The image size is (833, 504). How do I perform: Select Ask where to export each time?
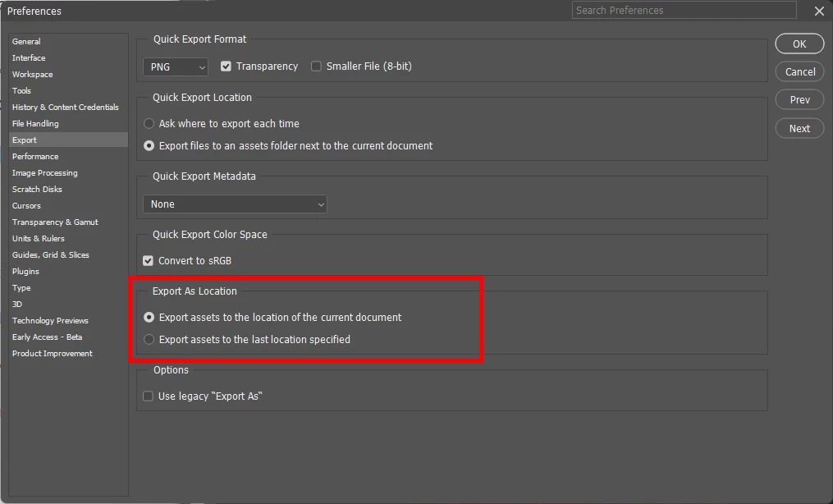(149, 124)
